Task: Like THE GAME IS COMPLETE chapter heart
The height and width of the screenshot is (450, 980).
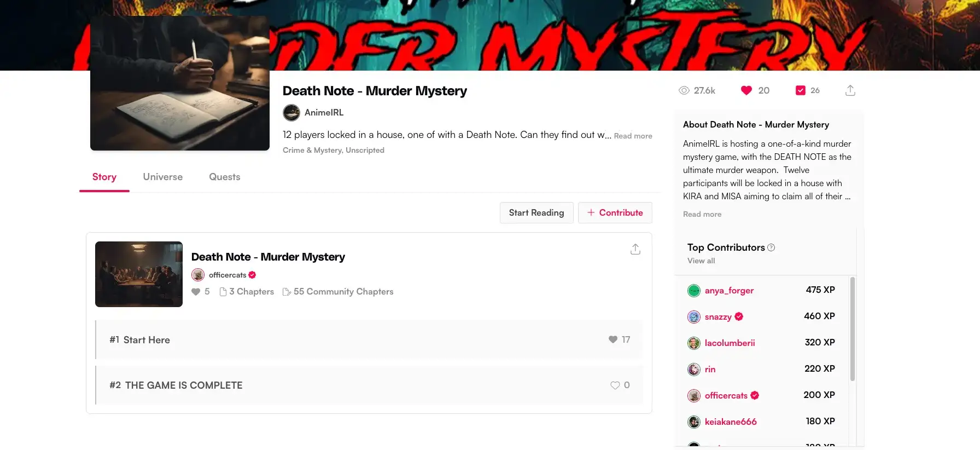Action: click(x=615, y=385)
